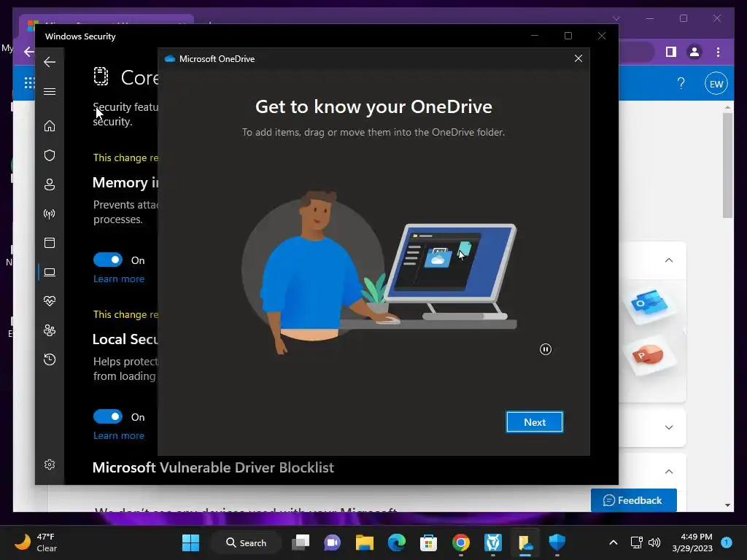This screenshot has height=560, width=747.
Task: Turn off the Memory integrity toggle
Action: tap(108, 260)
